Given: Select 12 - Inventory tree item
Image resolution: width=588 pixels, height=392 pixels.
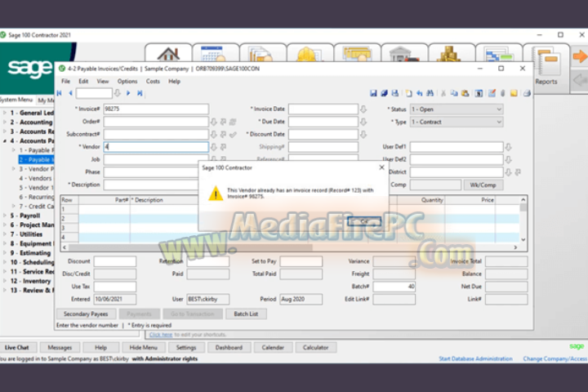Looking at the screenshot, I should [30, 281].
